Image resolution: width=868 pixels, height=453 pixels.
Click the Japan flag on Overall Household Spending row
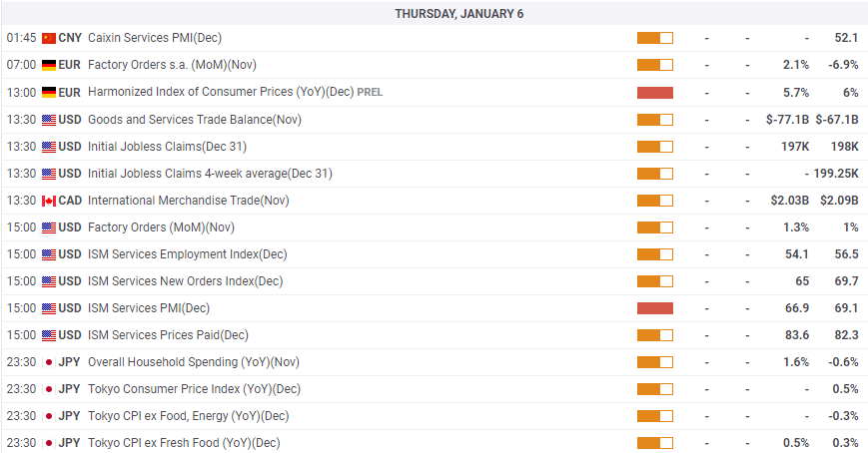click(x=49, y=362)
